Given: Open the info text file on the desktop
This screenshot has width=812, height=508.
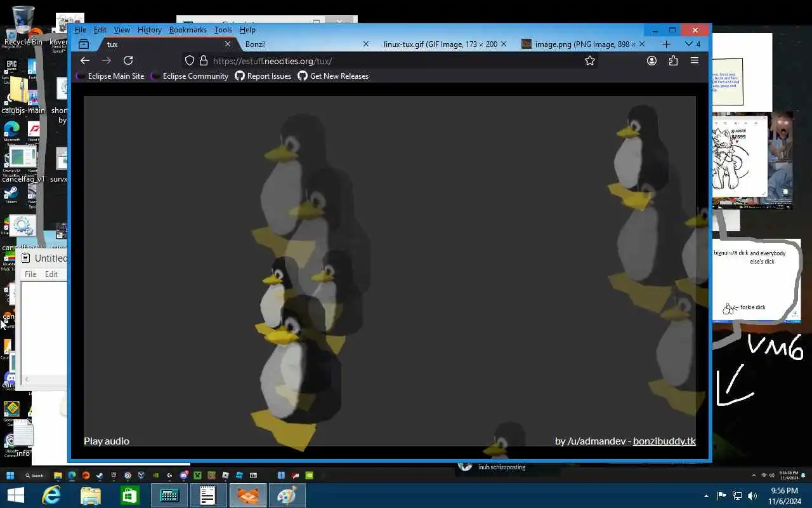Looking at the screenshot, I should (23, 439).
